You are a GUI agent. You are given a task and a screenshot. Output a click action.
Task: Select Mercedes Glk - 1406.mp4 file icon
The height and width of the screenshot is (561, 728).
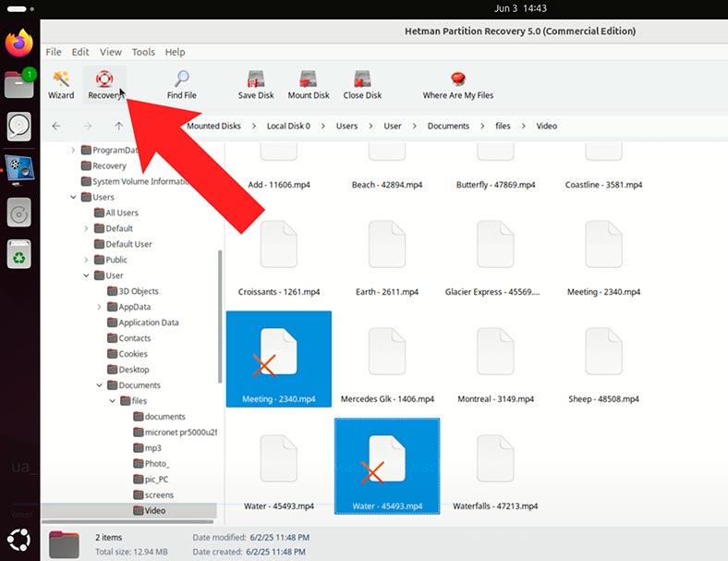pos(387,351)
